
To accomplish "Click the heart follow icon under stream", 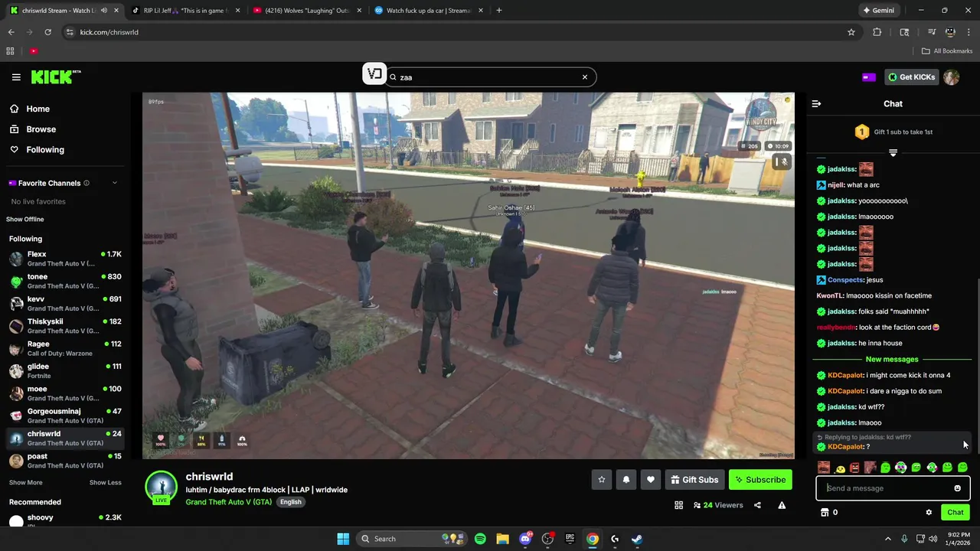I will [x=650, y=480].
